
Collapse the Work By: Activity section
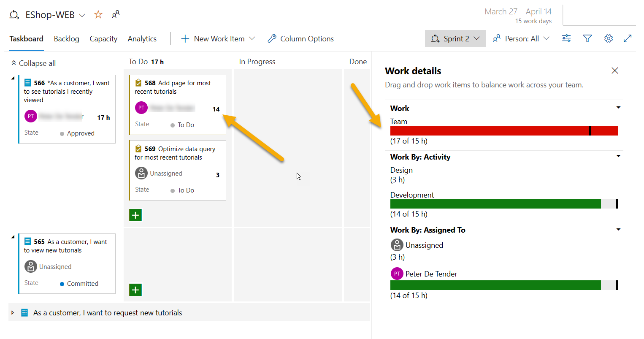click(x=618, y=156)
